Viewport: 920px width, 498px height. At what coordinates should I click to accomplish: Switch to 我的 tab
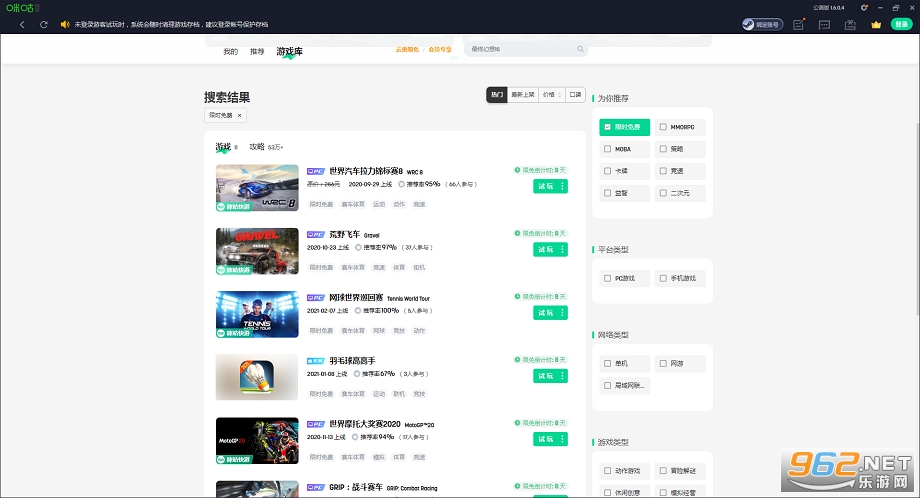pos(231,52)
